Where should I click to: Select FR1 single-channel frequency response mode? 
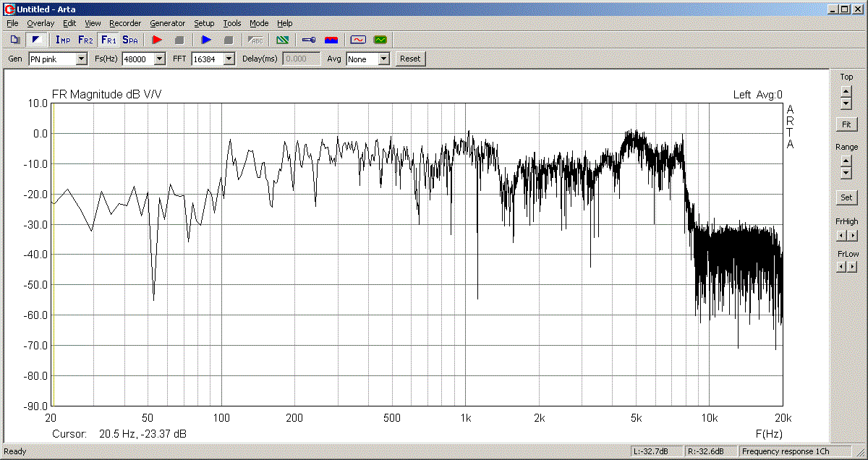pyautogui.click(x=108, y=40)
